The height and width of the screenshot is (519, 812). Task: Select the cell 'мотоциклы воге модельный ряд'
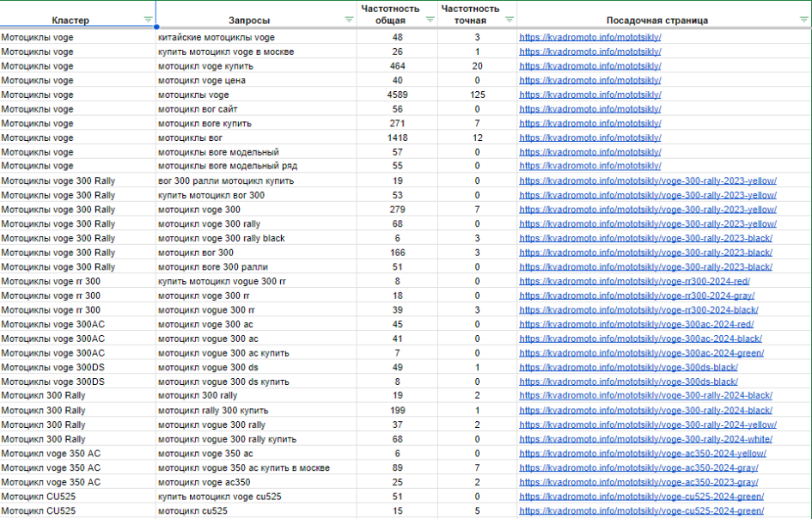tap(256, 166)
